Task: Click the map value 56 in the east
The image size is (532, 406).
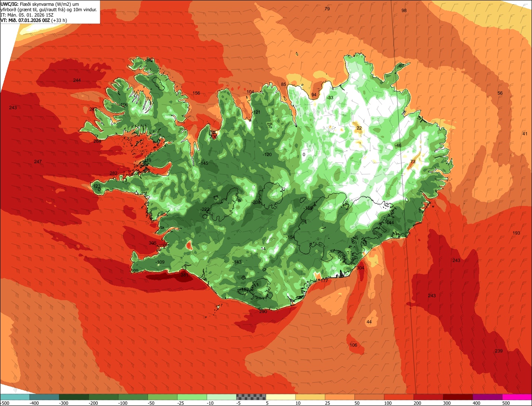Action: 500,93
